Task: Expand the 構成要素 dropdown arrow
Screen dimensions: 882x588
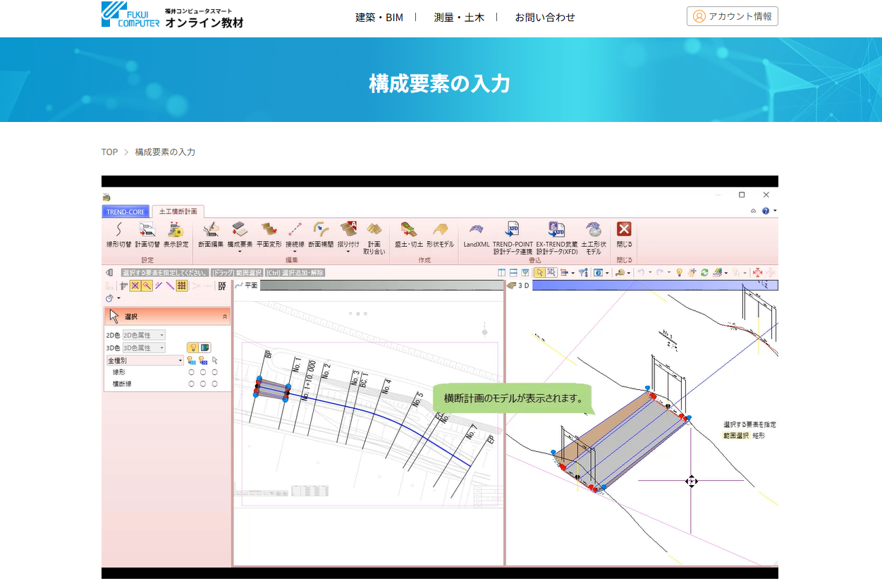Action: (240, 252)
